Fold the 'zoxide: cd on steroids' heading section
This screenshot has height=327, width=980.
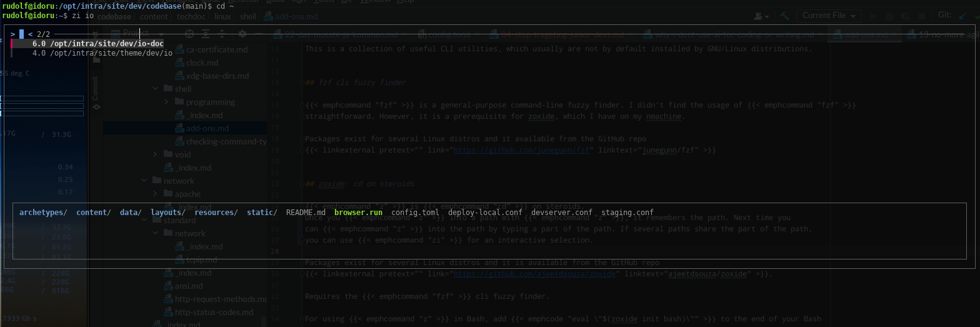(301, 184)
